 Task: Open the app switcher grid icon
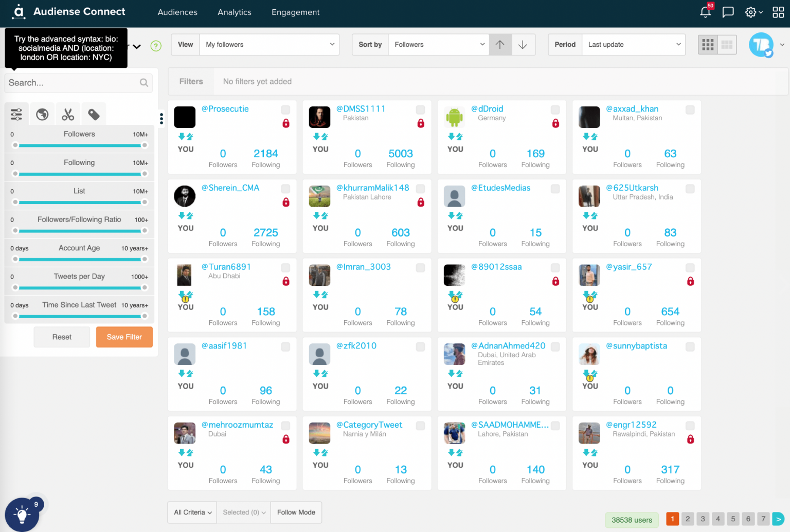[778, 12]
